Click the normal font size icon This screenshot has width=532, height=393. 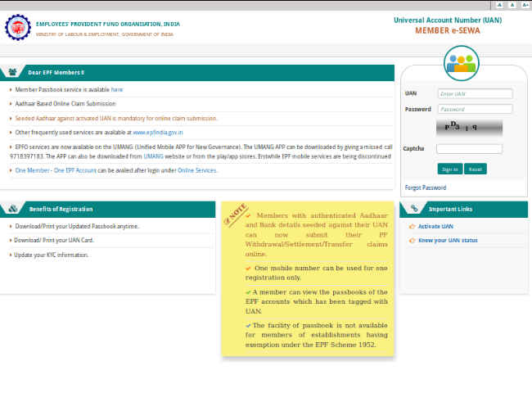pyautogui.click(x=511, y=5)
